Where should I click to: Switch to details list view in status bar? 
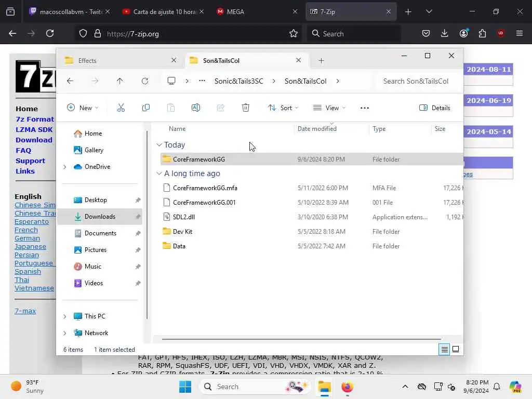(x=445, y=349)
